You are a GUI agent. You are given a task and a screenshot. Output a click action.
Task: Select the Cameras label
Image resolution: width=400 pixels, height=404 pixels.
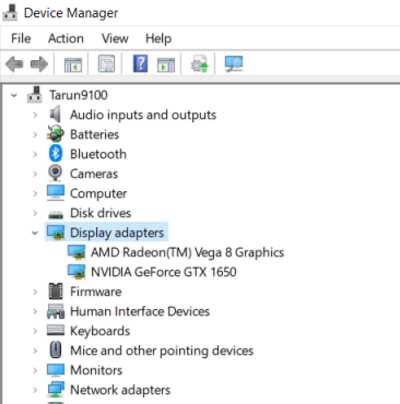[x=94, y=174]
